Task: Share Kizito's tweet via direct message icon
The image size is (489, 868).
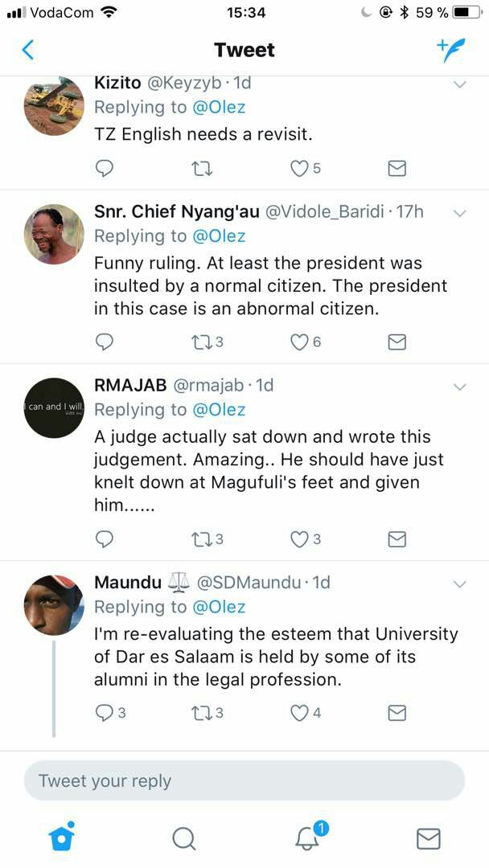Action: pos(397,168)
